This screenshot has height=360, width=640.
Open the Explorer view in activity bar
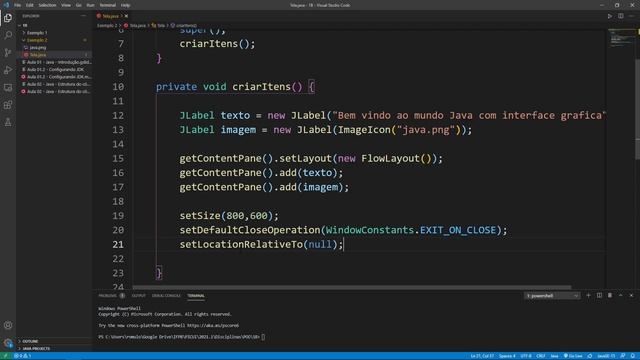pyautogui.click(x=8, y=18)
